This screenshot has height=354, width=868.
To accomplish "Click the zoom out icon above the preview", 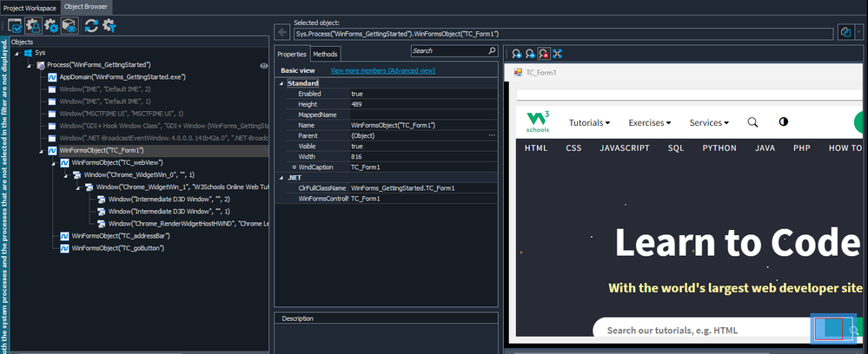I will [529, 55].
